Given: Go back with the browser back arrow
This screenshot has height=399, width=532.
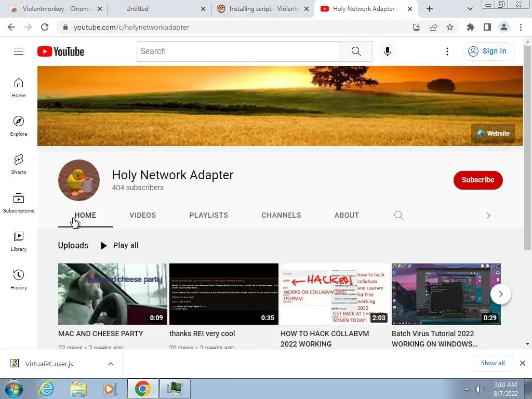Looking at the screenshot, I should click(x=11, y=27).
